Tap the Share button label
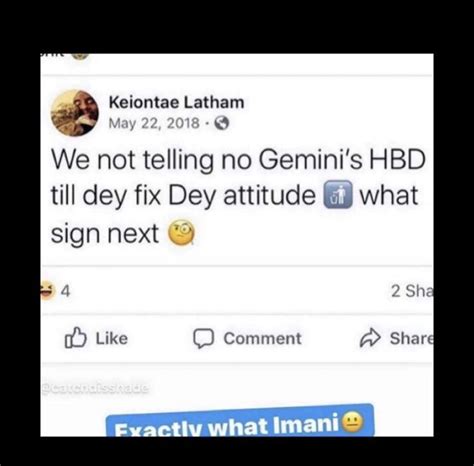This screenshot has height=466, width=474. tap(412, 338)
